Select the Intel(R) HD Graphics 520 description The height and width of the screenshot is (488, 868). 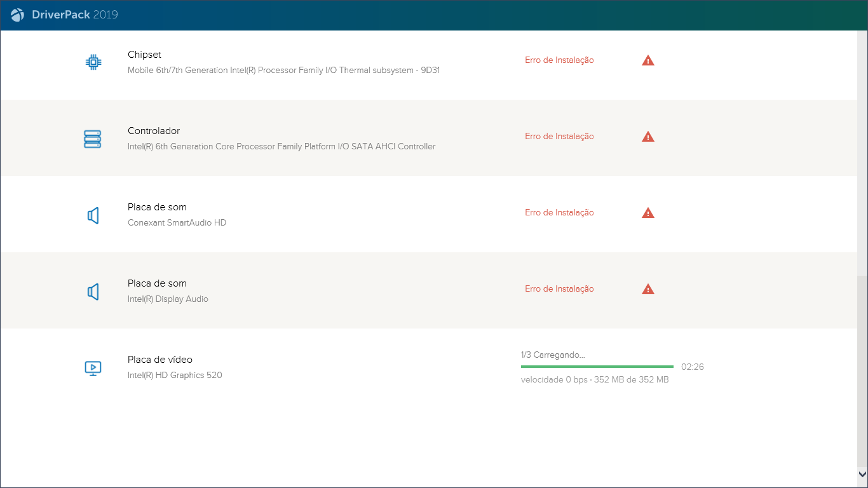point(175,376)
